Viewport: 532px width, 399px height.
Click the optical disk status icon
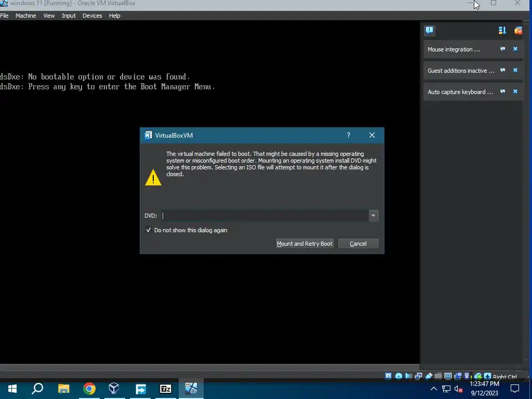(x=398, y=376)
